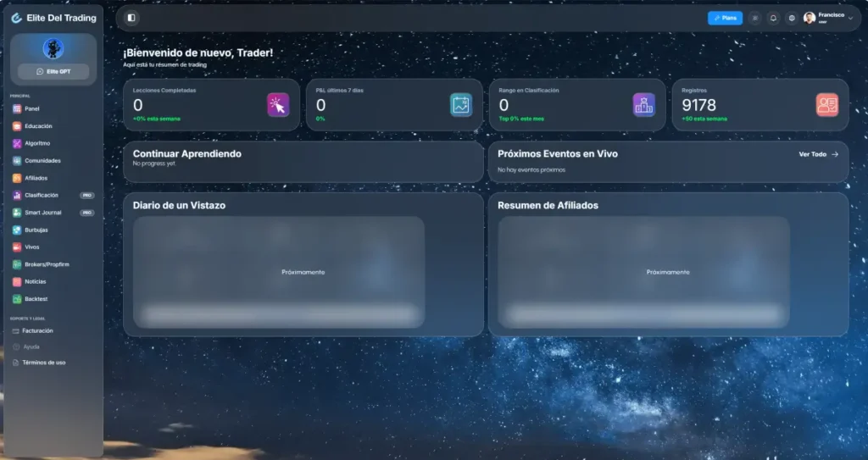Go to Educación menu label
Viewport: 868px width, 460px height.
38,126
